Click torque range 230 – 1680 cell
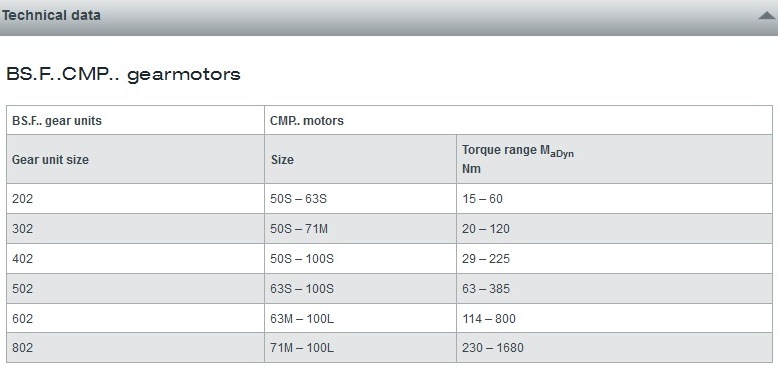 pyautogui.click(x=614, y=348)
